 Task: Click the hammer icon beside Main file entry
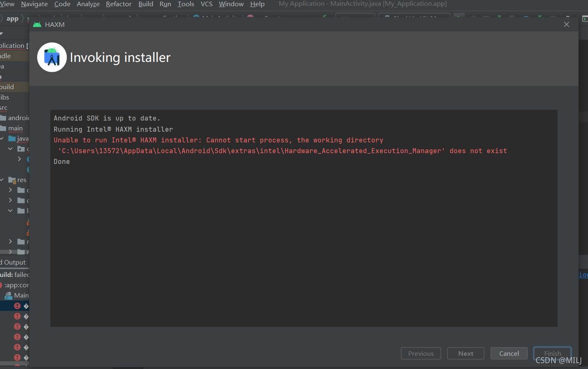point(8,296)
